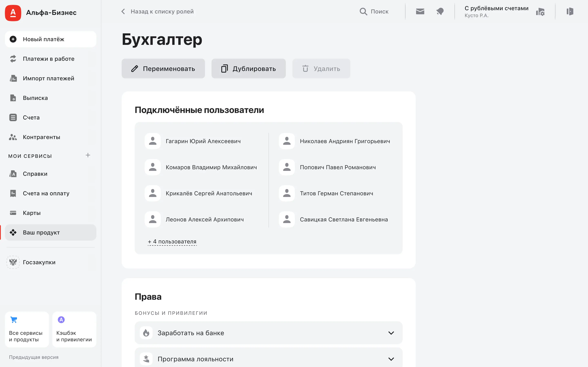Open the mail envelope icon in header
Viewport: 588px width, 367px height.
(x=420, y=11)
